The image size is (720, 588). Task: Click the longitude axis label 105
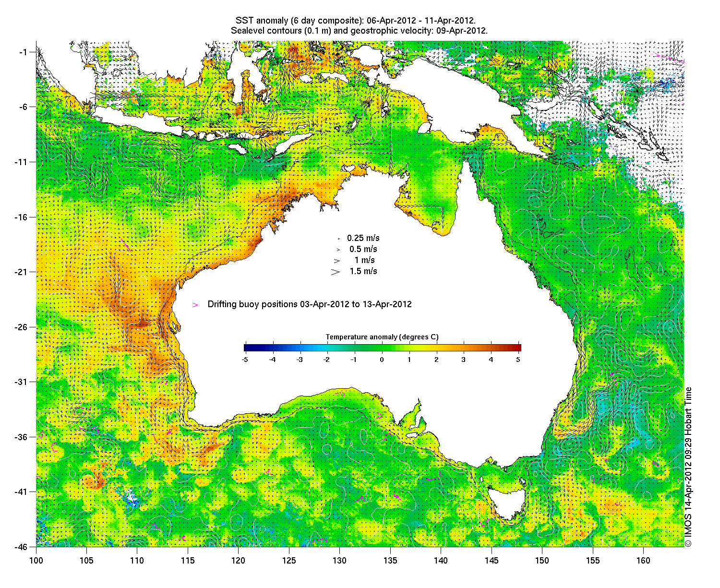click(x=86, y=561)
